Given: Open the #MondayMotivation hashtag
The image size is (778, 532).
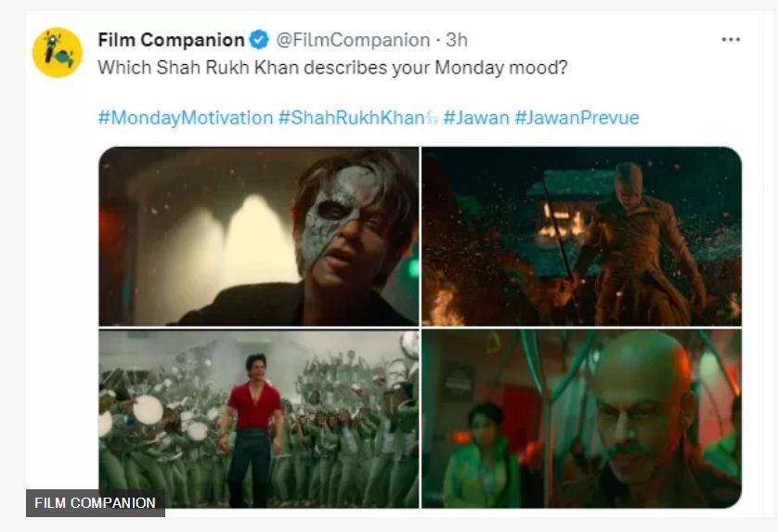Looking at the screenshot, I should click(x=185, y=118).
